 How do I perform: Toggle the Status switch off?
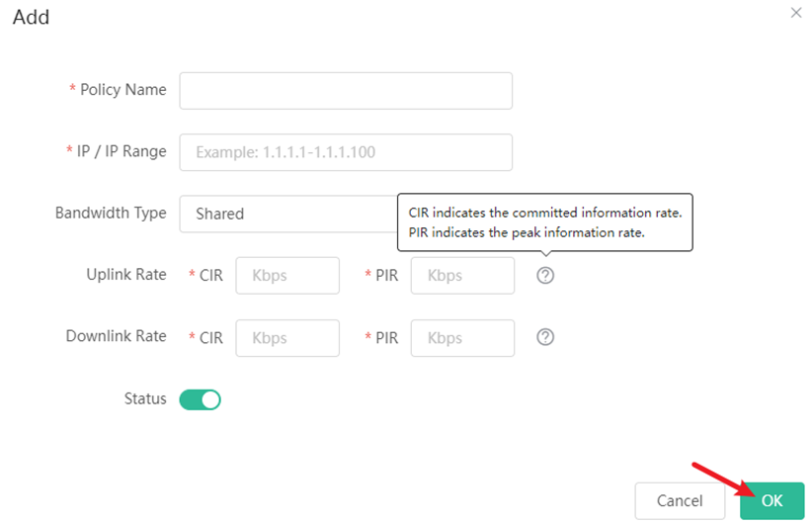[200, 399]
